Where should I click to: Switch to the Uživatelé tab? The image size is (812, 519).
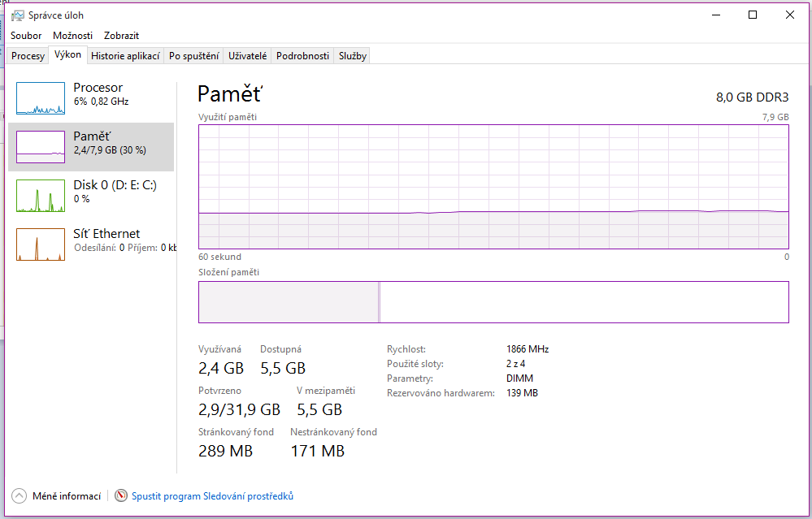click(248, 56)
